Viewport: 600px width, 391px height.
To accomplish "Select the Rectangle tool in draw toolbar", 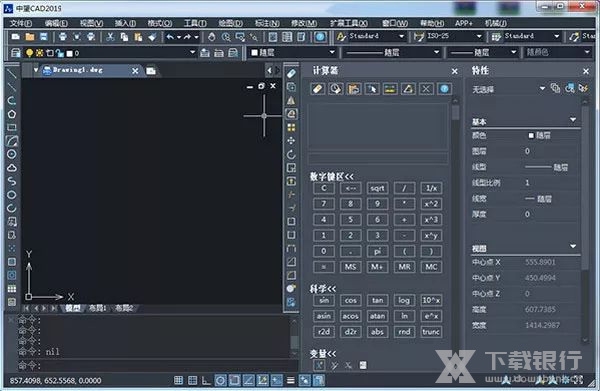I will coord(12,127).
